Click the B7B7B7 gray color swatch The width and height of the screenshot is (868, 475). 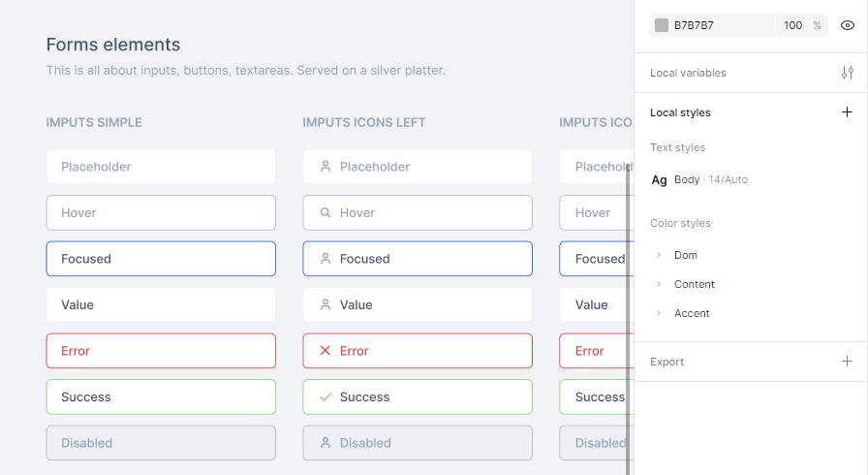tap(662, 25)
